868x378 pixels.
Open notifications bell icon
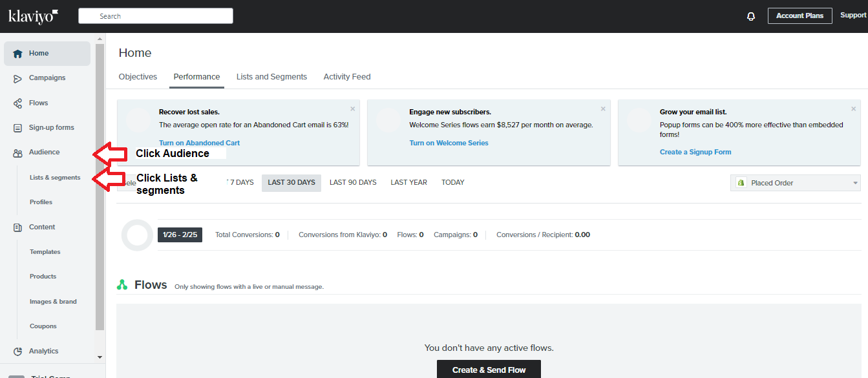(751, 16)
